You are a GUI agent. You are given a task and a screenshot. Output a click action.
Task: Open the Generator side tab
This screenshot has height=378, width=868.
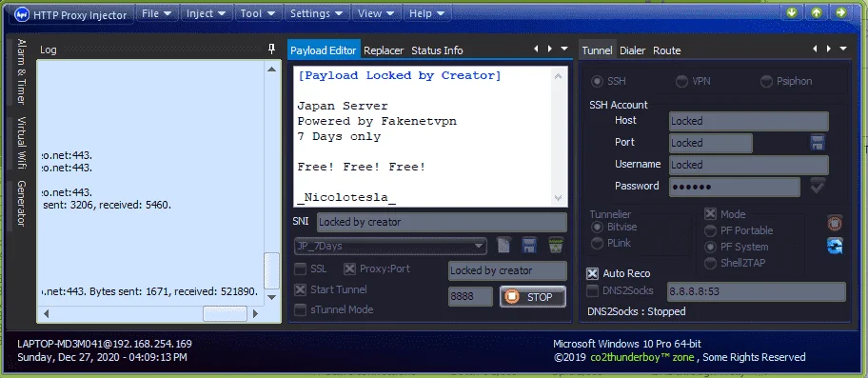(x=21, y=203)
